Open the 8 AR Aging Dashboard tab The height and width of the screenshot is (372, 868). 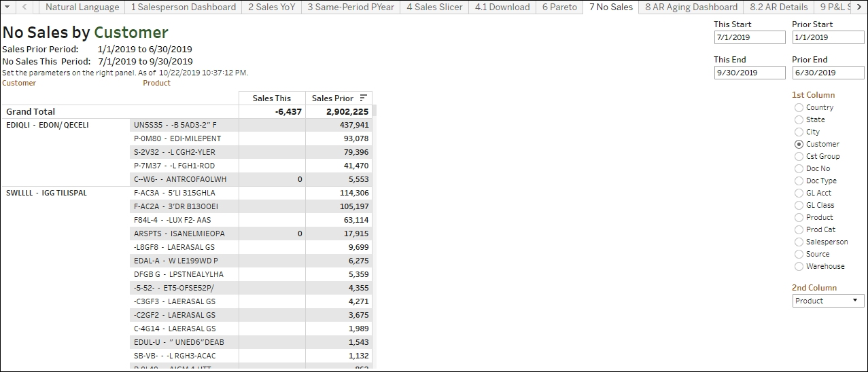[x=691, y=7]
